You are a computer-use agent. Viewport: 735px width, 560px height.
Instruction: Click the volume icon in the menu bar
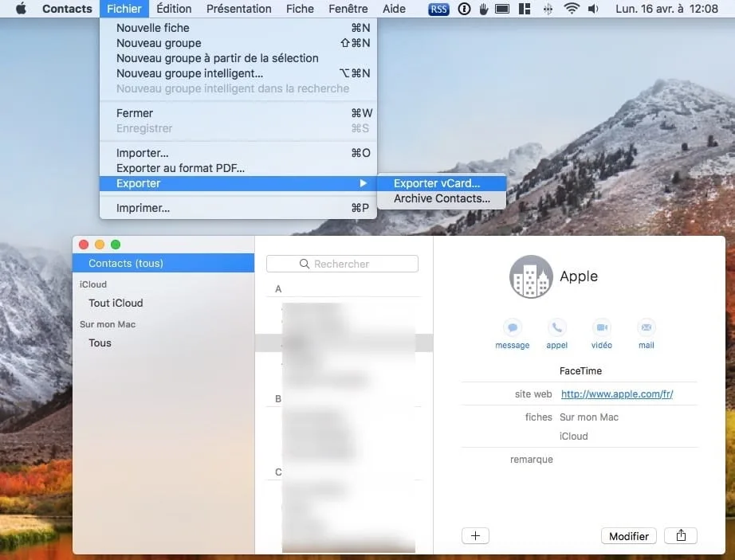593,9
